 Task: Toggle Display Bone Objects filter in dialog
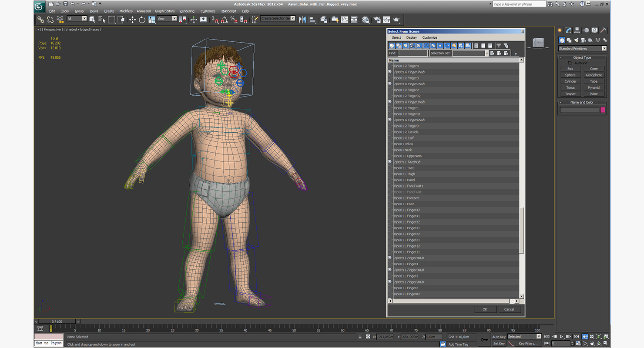(x=447, y=46)
